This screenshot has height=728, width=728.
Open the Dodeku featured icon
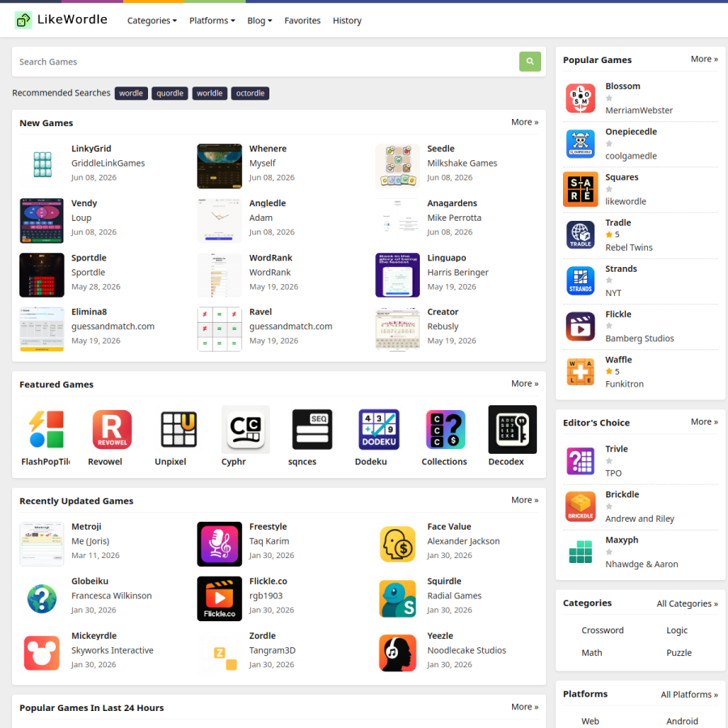[379, 429]
